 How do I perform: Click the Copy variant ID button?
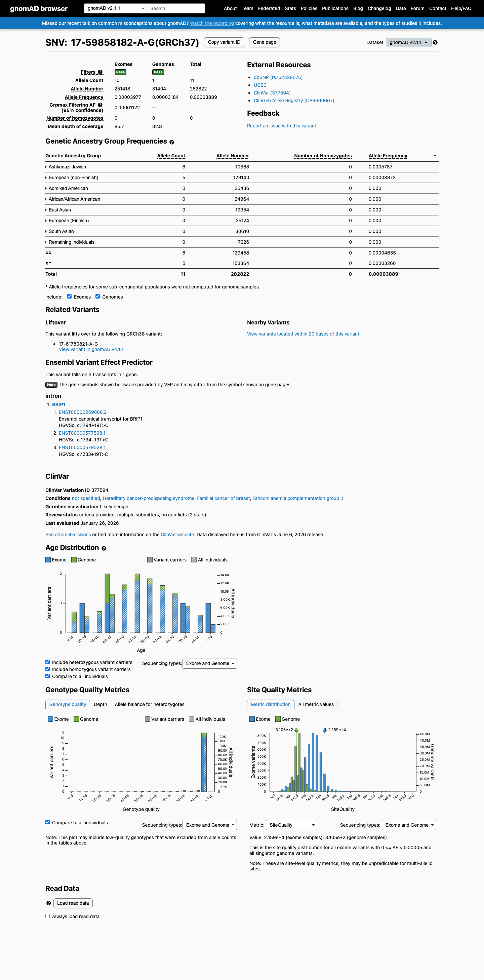224,42
